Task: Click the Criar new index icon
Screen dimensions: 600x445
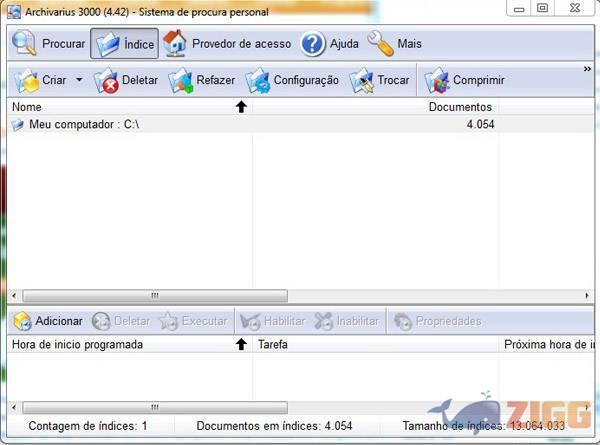Action: point(26,80)
